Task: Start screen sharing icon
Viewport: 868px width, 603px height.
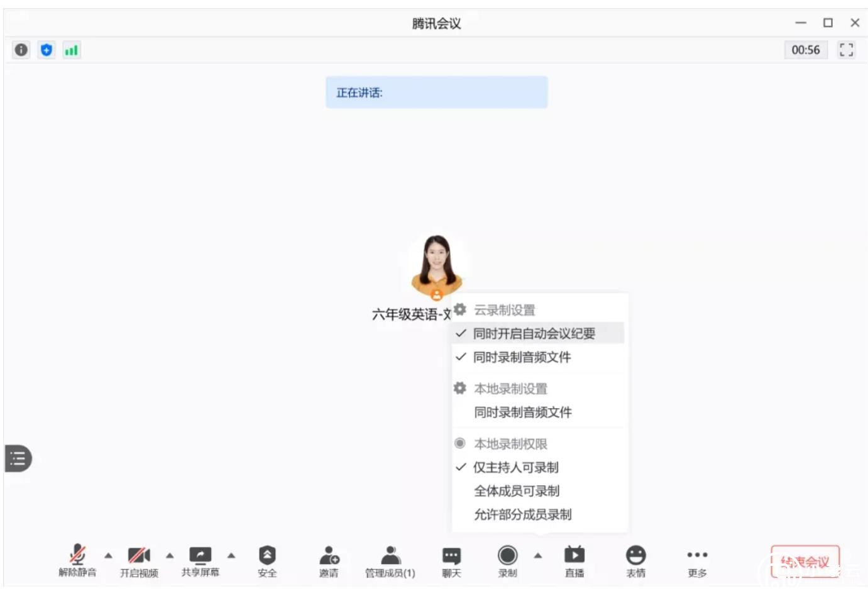Action: [201, 555]
